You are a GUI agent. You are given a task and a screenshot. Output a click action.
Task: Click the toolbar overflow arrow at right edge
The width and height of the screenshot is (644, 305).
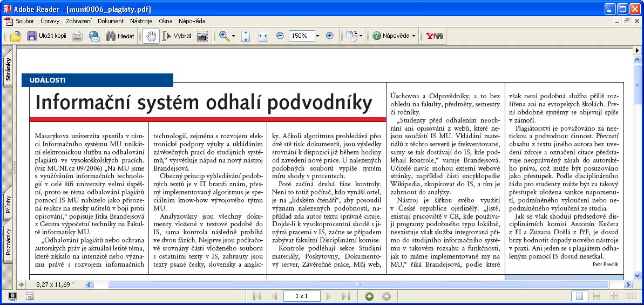638,50
